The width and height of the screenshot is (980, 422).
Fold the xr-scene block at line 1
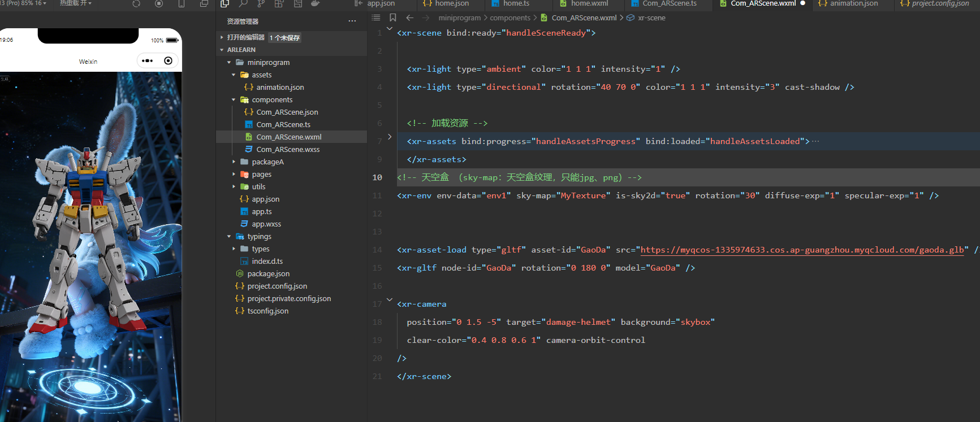390,28
